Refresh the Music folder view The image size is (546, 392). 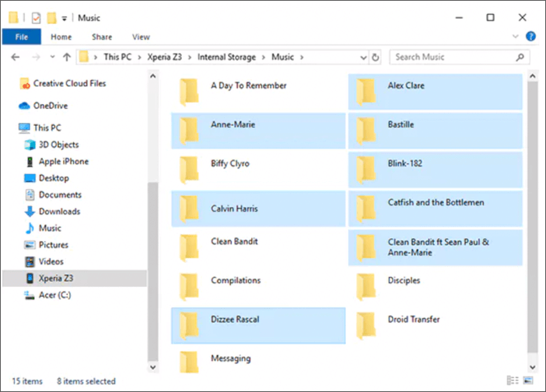pyautogui.click(x=376, y=58)
